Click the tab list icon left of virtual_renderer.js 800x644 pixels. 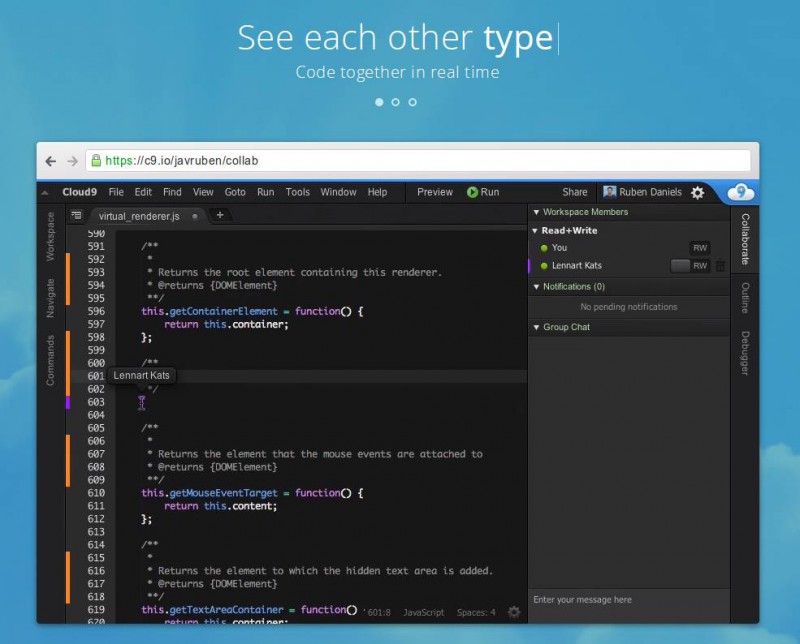click(x=76, y=215)
